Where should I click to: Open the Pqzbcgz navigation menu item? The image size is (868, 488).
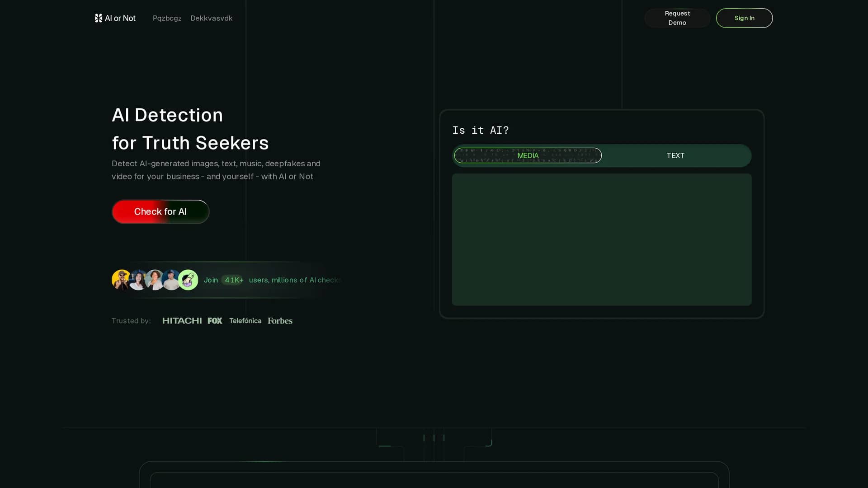tap(167, 18)
